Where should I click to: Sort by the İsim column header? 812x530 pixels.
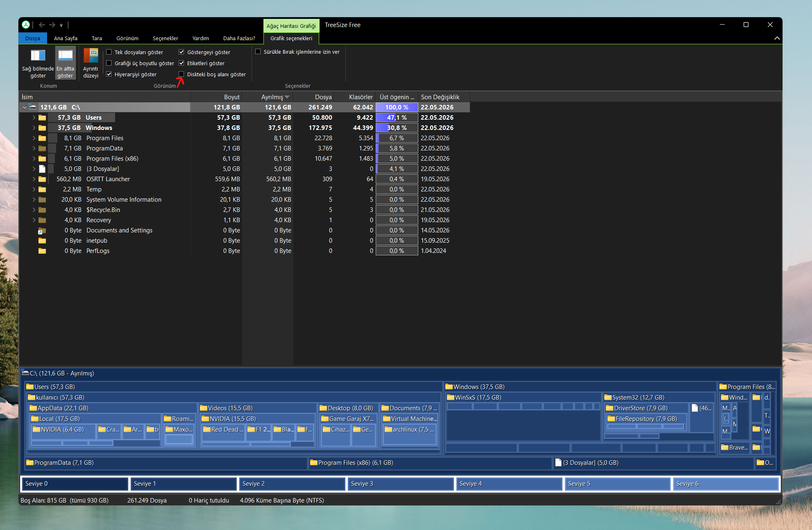[x=105, y=97]
